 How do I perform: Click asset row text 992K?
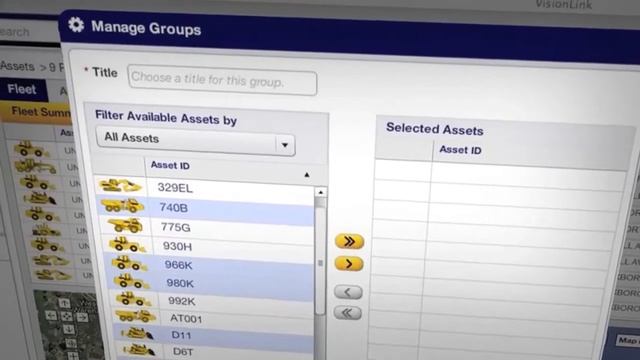(x=182, y=301)
